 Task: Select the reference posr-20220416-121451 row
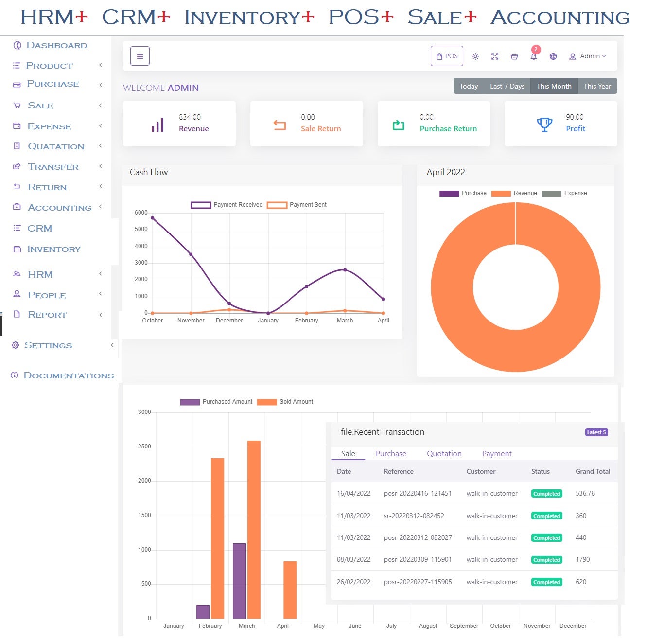tap(418, 493)
